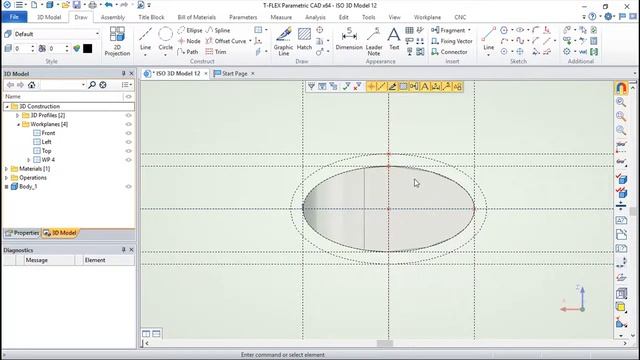
Task: Close the Diagnostics panel
Action: pyautogui.click(x=131, y=249)
